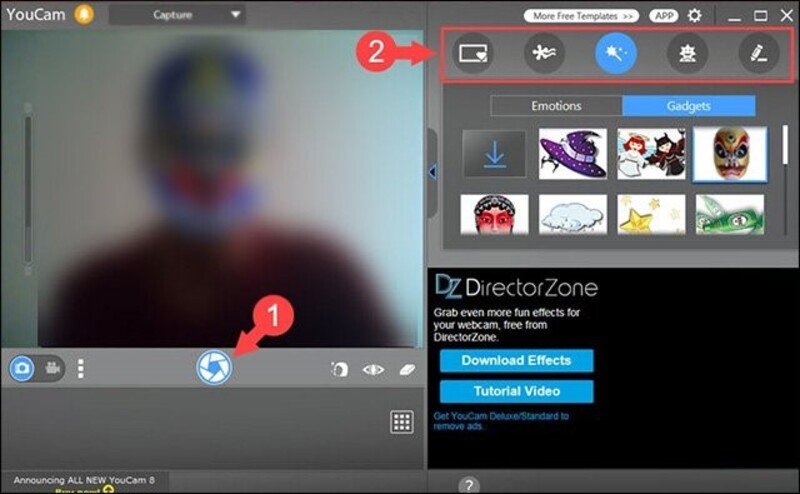The width and height of the screenshot is (800, 494).
Task: Apply the golden opera mask gadget
Action: 730,154
